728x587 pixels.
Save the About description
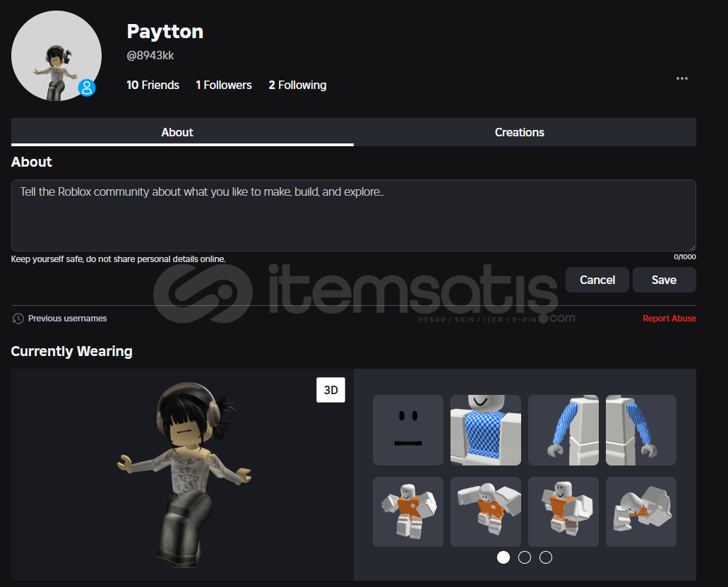coord(664,280)
